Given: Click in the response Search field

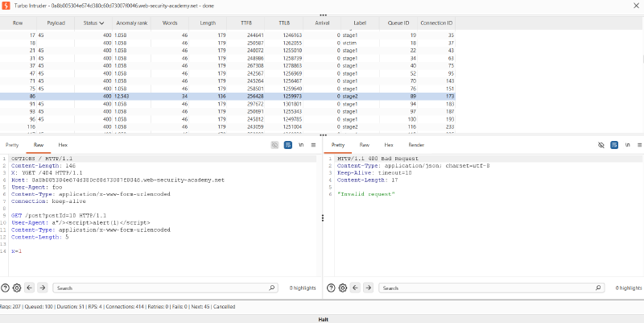Looking at the screenshot, I should 490,288.
